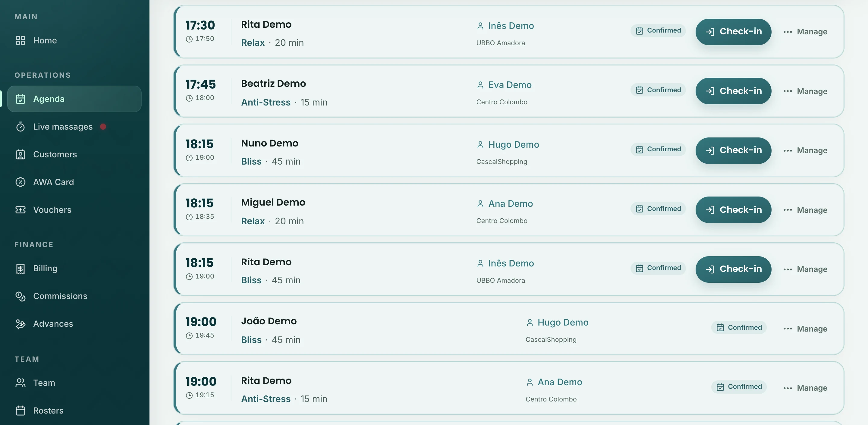Image resolution: width=868 pixels, height=425 pixels.
Task: Open Manage menu for Nuno Demo
Action: tap(805, 150)
